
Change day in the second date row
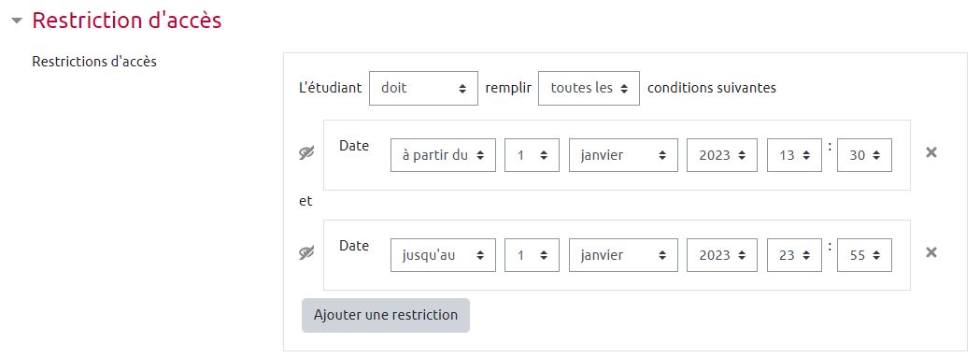point(532,255)
